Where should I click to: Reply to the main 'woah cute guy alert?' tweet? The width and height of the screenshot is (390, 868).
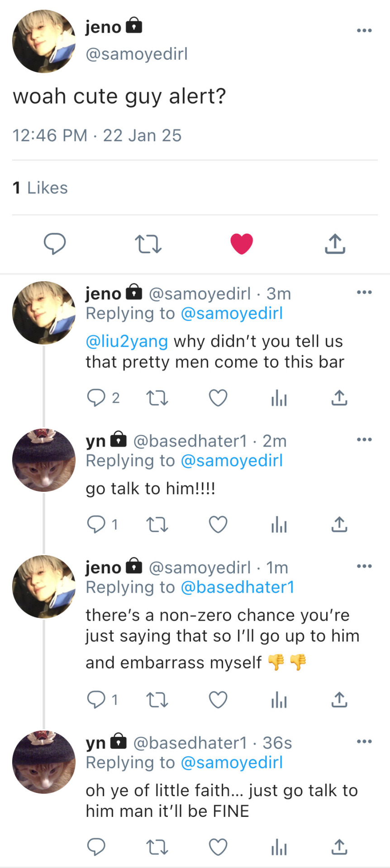click(x=55, y=244)
